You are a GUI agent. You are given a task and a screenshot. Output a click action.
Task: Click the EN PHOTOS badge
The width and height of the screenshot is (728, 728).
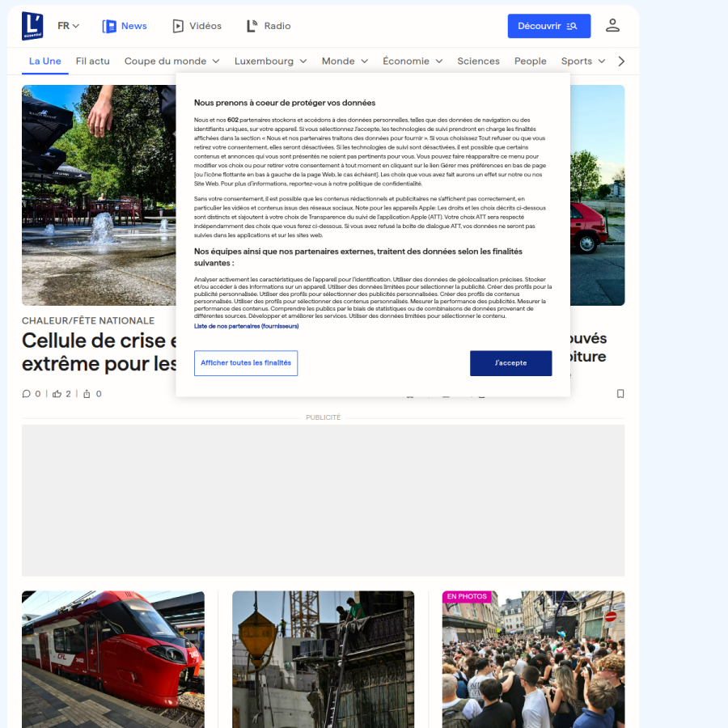tap(467, 597)
